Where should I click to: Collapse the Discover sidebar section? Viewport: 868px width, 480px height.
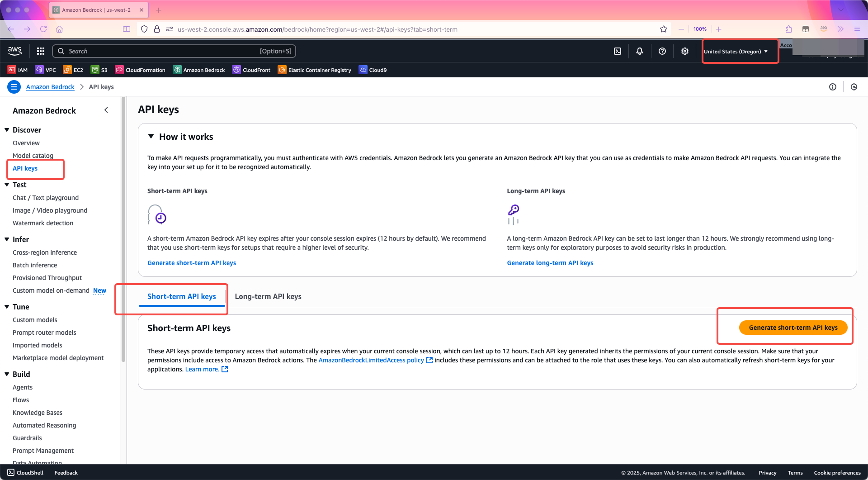pos(7,130)
